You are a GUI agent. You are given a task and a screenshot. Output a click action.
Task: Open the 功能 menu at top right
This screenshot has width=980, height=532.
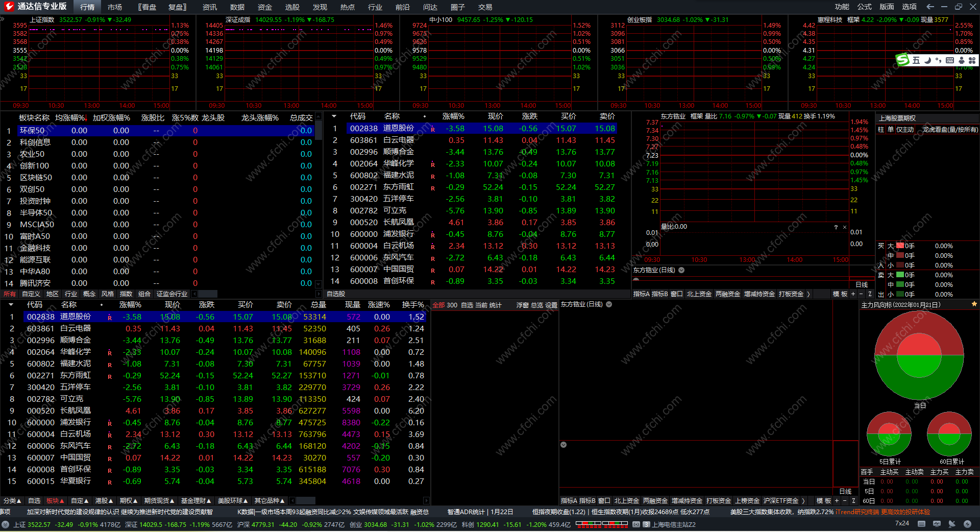click(842, 7)
